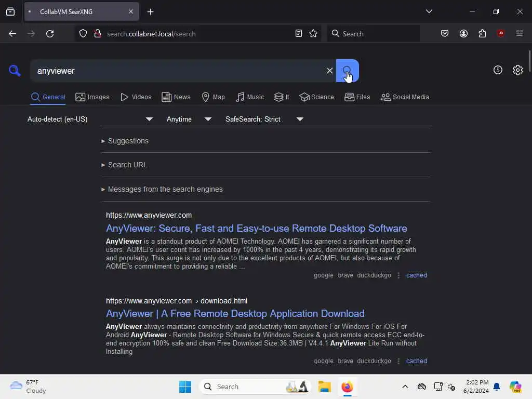Click the blue search submit button

(x=347, y=71)
